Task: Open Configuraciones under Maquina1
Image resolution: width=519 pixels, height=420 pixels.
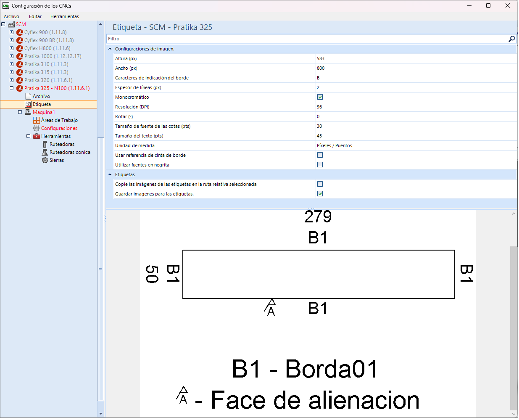Action: [59, 128]
